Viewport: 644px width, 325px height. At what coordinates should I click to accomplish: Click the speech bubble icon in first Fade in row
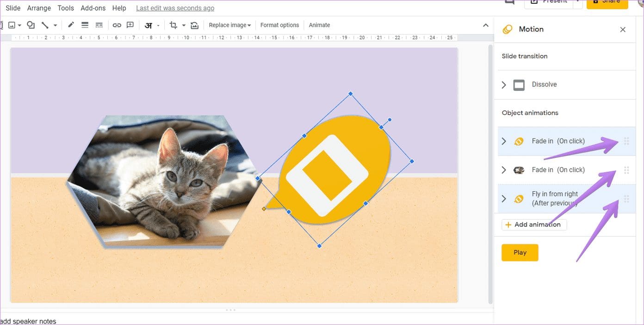click(x=519, y=141)
